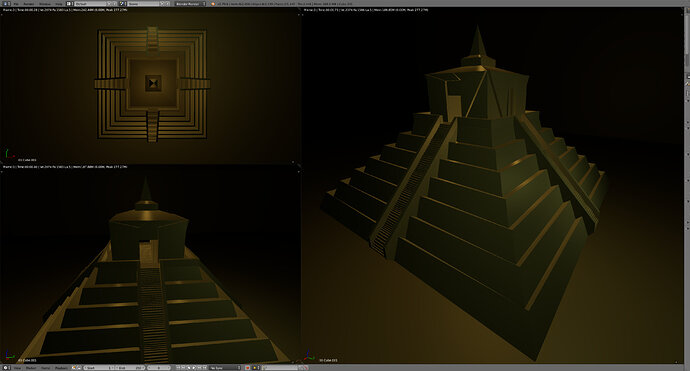The height and width of the screenshot is (371, 690).
Task: Click the screen layout browse icon
Action: pyautogui.click(x=70, y=4)
